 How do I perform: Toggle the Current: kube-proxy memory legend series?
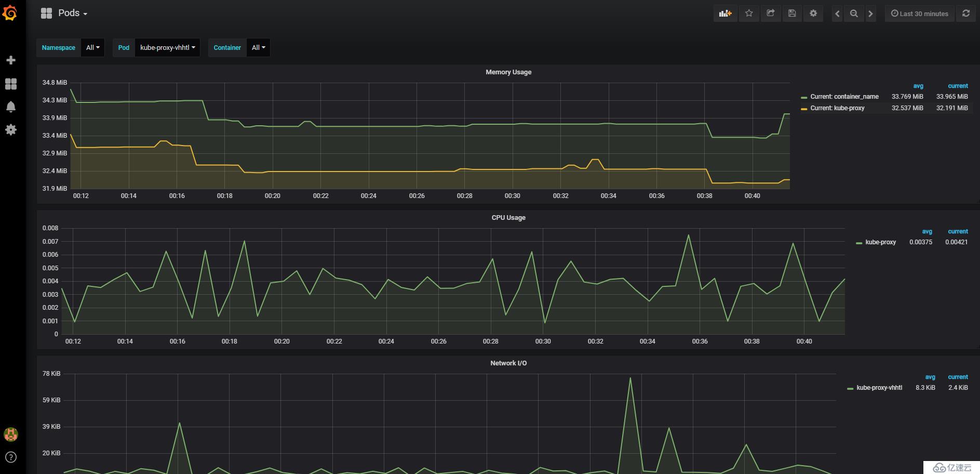[x=837, y=108]
